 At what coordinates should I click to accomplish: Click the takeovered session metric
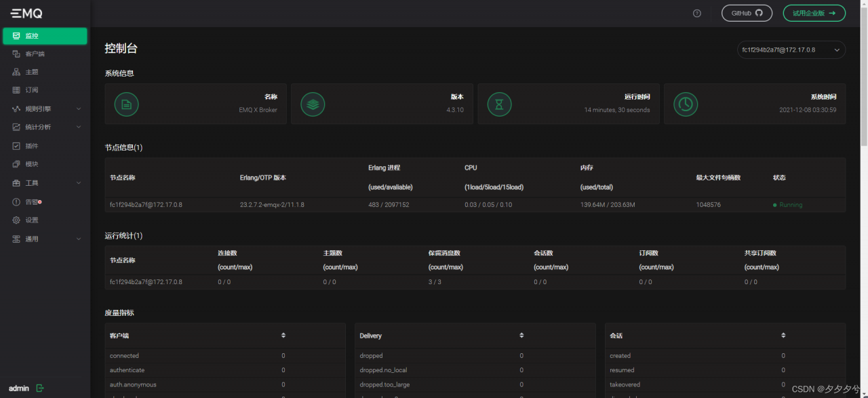point(725,385)
